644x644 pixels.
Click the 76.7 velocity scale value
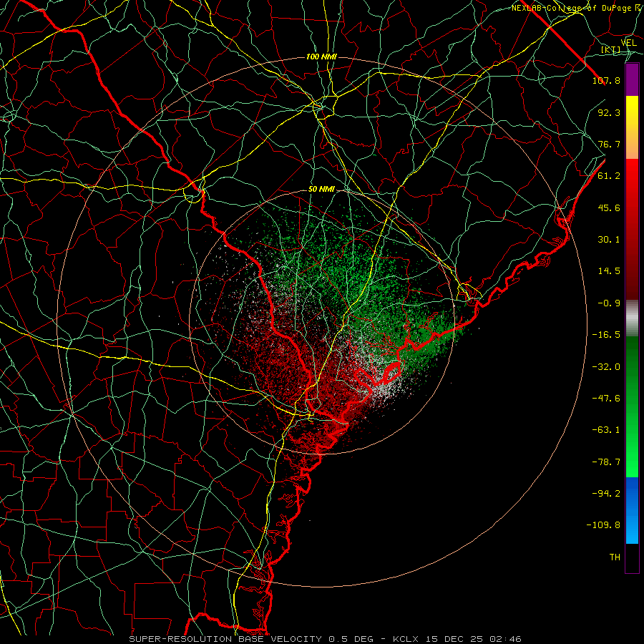[609, 144]
